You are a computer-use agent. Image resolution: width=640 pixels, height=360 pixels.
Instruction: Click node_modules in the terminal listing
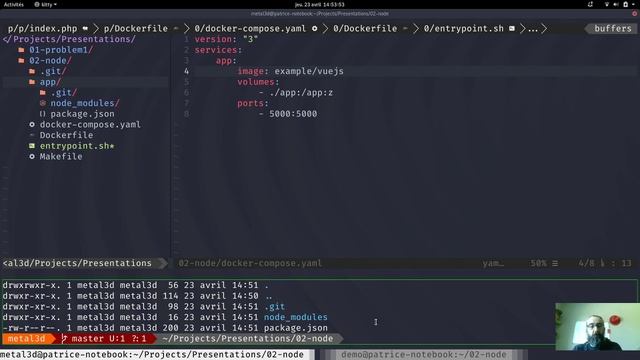pos(296,317)
